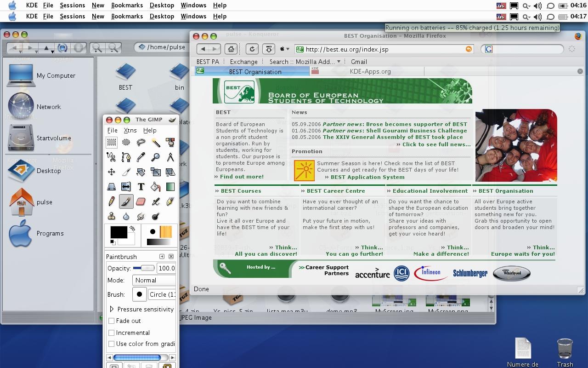Enable the Fade out checkbox

(x=112, y=321)
